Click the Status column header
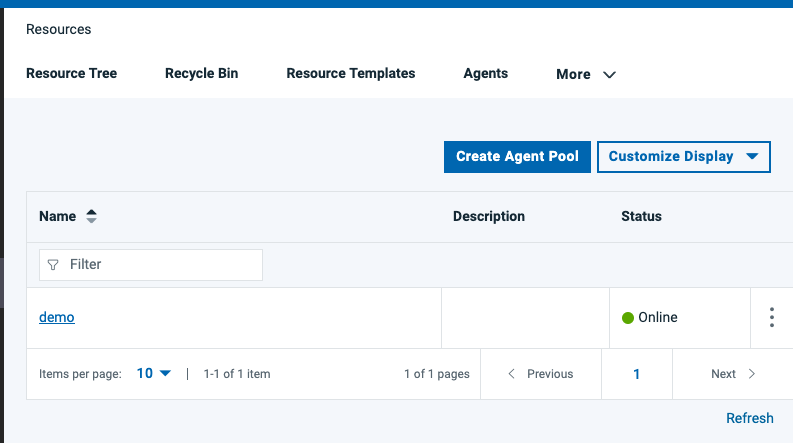The image size is (793, 443). pos(641,216)
